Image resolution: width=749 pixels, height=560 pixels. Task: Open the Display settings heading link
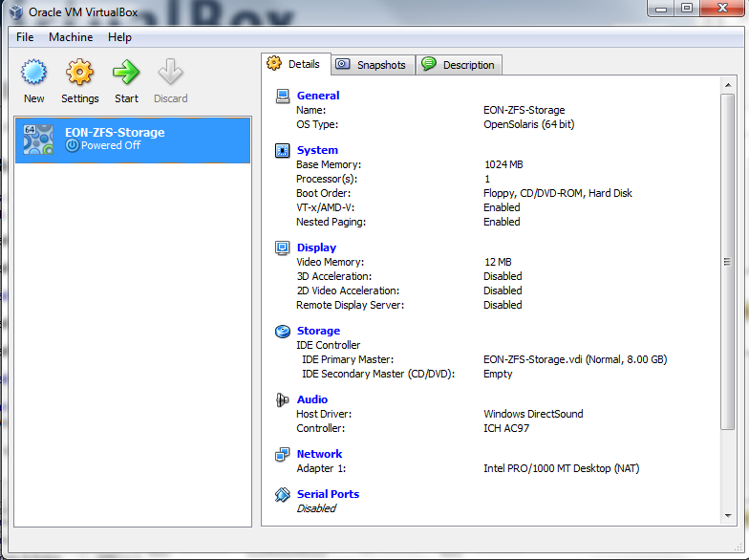click(x=316, y=248)
